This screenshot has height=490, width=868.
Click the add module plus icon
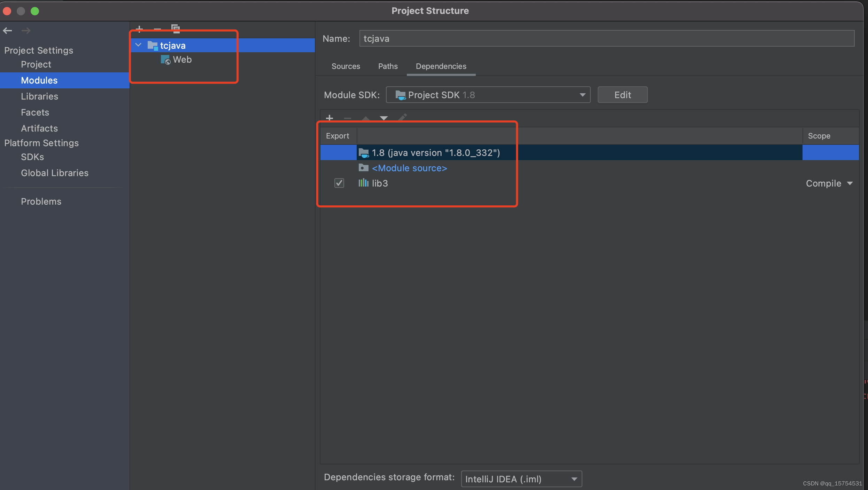tap(139, 28)
